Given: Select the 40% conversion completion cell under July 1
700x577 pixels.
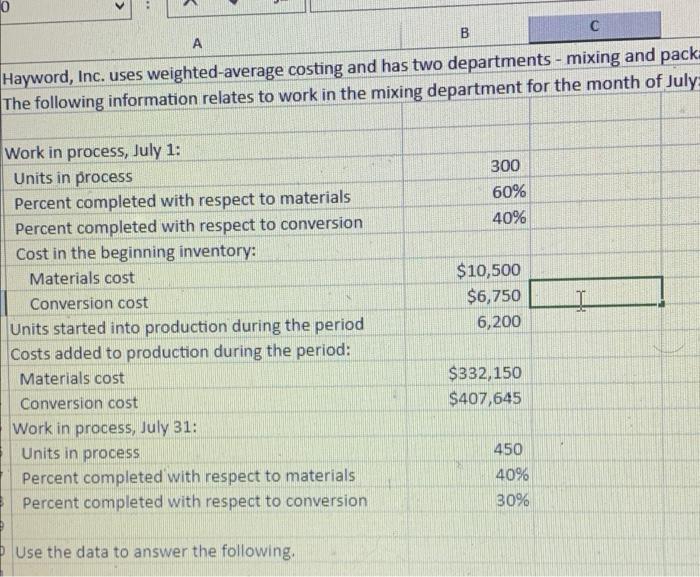Looking at the screenshot, I should [x=509, y=218].
